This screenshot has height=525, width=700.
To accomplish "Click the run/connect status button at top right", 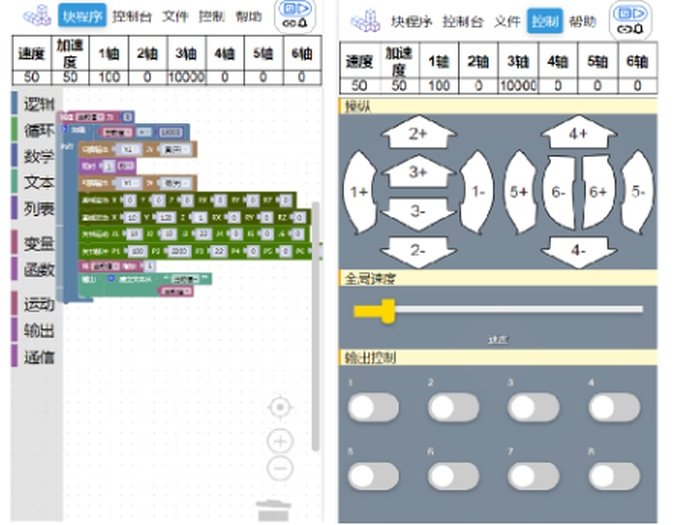I will (x=631, y=18).
